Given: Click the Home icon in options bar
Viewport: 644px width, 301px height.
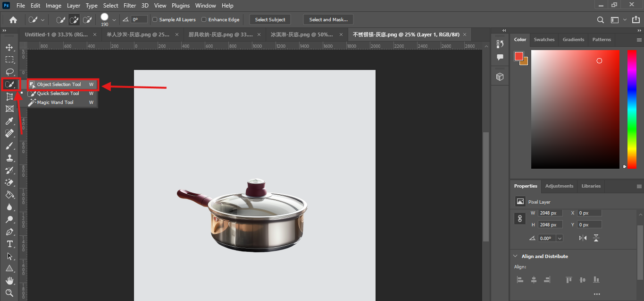Looking at the screenshot, I should pyautogui.click(x=13, y=20).
